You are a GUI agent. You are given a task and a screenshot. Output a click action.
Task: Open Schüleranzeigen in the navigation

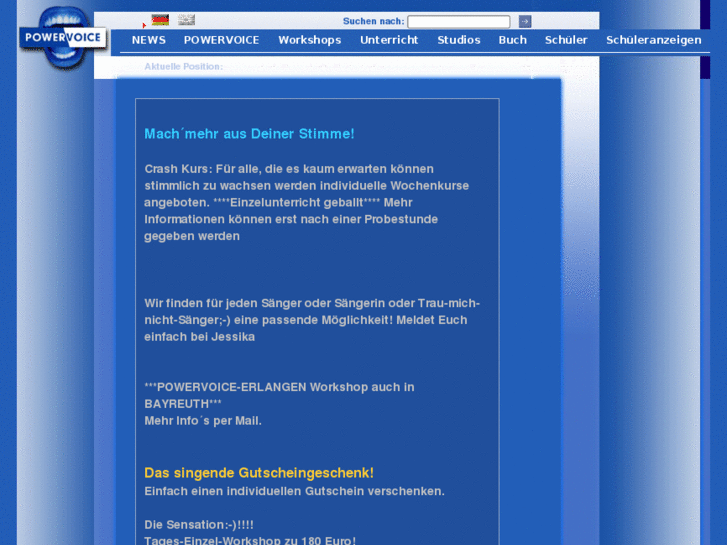click(x=653, y=40)
